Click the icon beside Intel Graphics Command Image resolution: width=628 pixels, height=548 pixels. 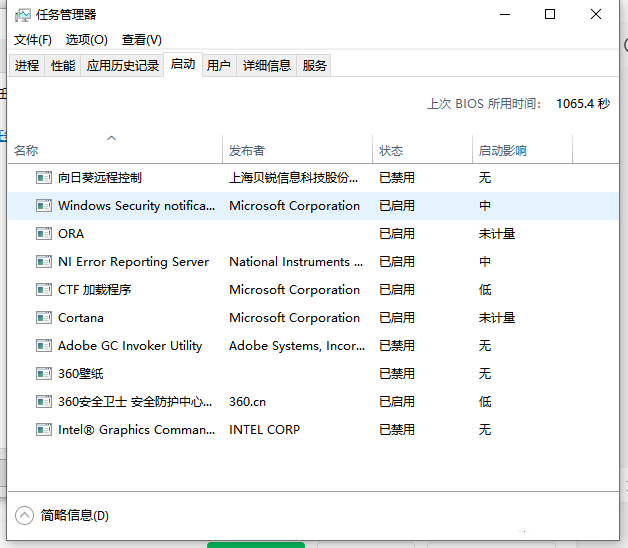[44, 430]
